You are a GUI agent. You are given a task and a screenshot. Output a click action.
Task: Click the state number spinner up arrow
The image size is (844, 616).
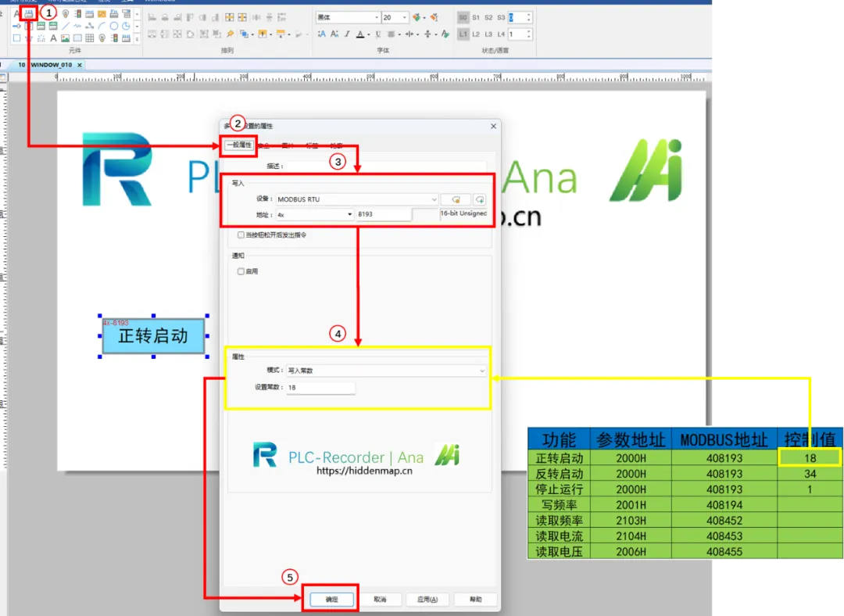pyautogui.click(x=528, y=15)
